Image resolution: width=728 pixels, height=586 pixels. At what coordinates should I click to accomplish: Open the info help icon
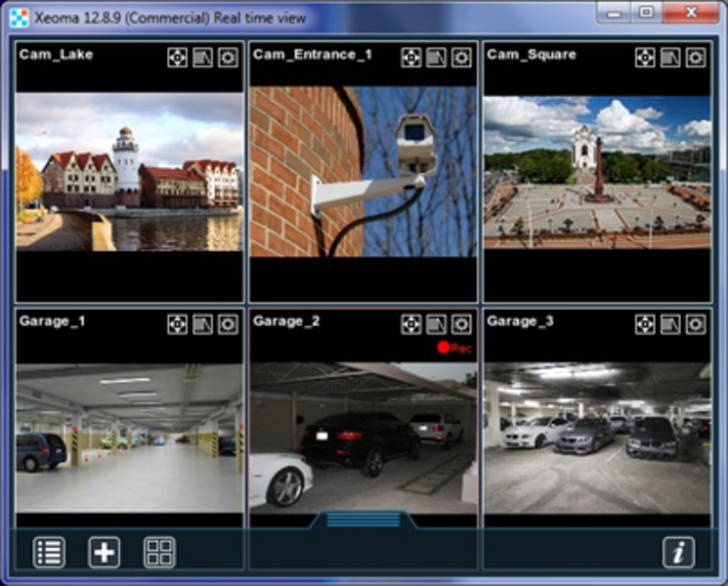pyautogui.click(x=679, y=552)
